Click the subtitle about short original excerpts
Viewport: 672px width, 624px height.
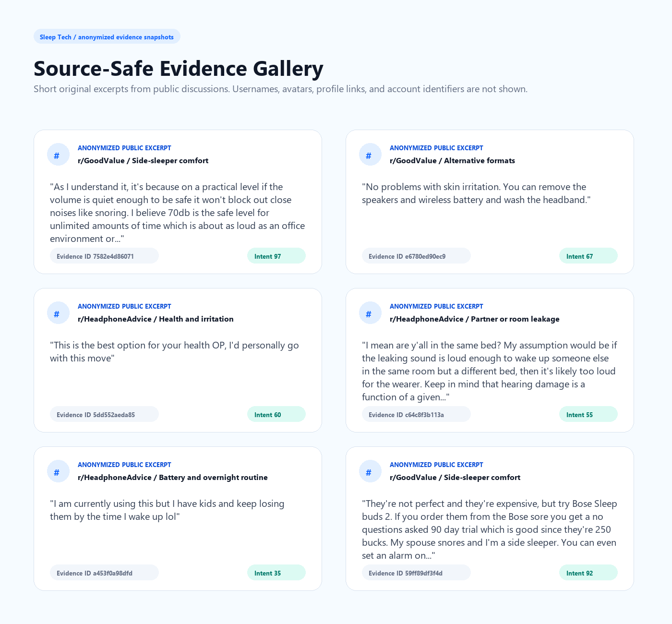click(x=281, y=89)
